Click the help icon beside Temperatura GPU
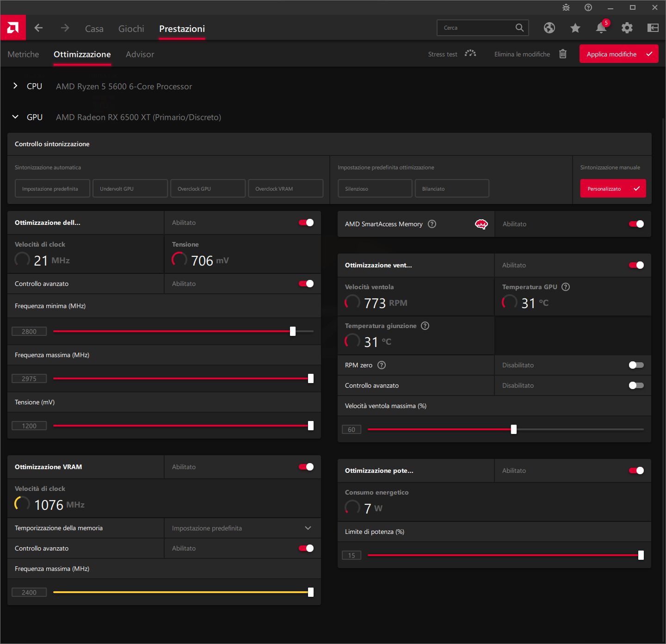666x644 pixels. coord(566,287)
